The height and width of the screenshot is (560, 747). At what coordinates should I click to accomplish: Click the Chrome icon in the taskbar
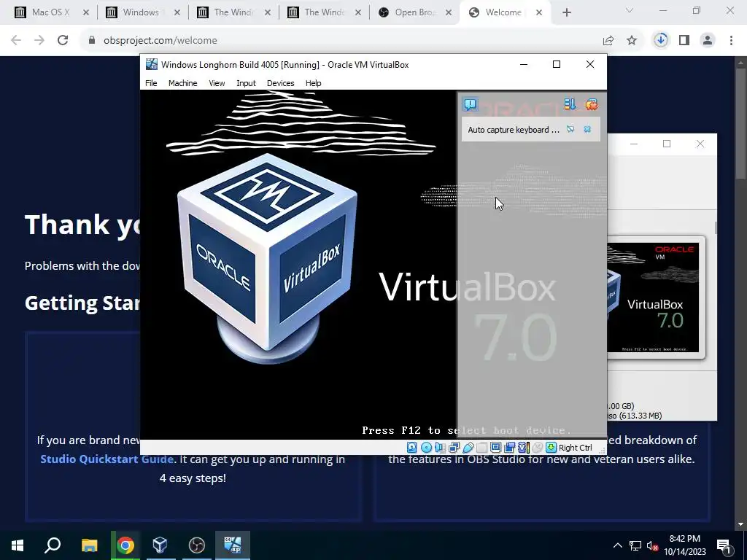125,545
